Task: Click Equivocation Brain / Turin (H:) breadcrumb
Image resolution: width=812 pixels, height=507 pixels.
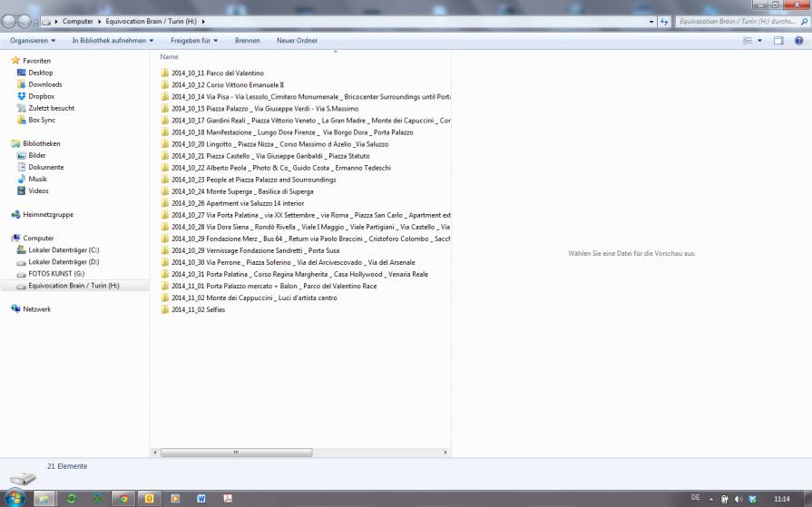Action: [152, 21]
